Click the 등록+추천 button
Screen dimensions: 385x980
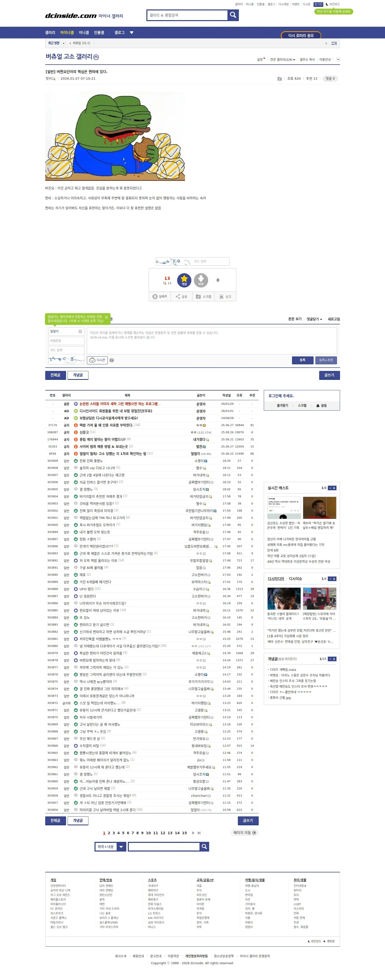tap(326, 360)
